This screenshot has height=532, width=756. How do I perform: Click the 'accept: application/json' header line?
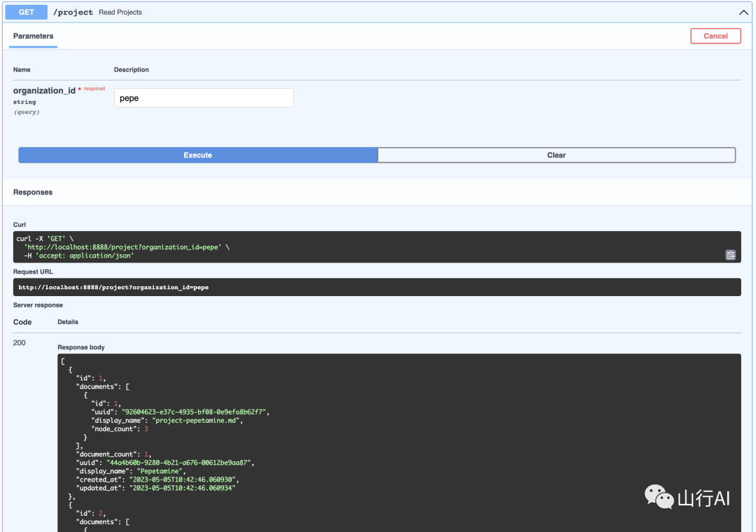(x=79, y=255)
